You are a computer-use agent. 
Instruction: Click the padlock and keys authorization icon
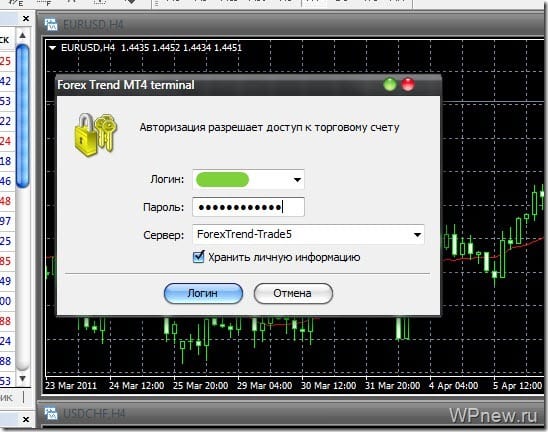pyautogui.click(x=96, y=135)
